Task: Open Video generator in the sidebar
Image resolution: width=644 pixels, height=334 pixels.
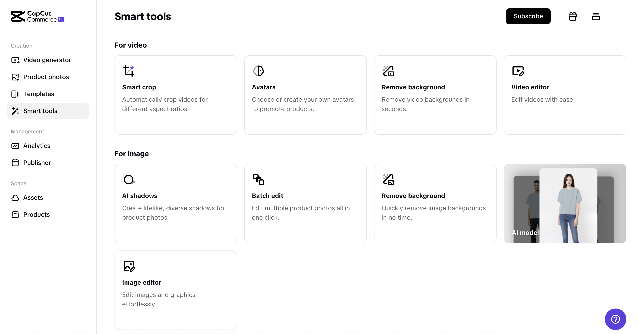Action: 47,60
